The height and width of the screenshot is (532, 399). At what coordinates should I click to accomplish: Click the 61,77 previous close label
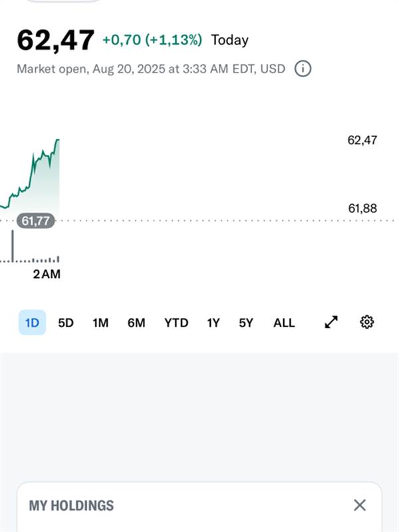[36, 221]
